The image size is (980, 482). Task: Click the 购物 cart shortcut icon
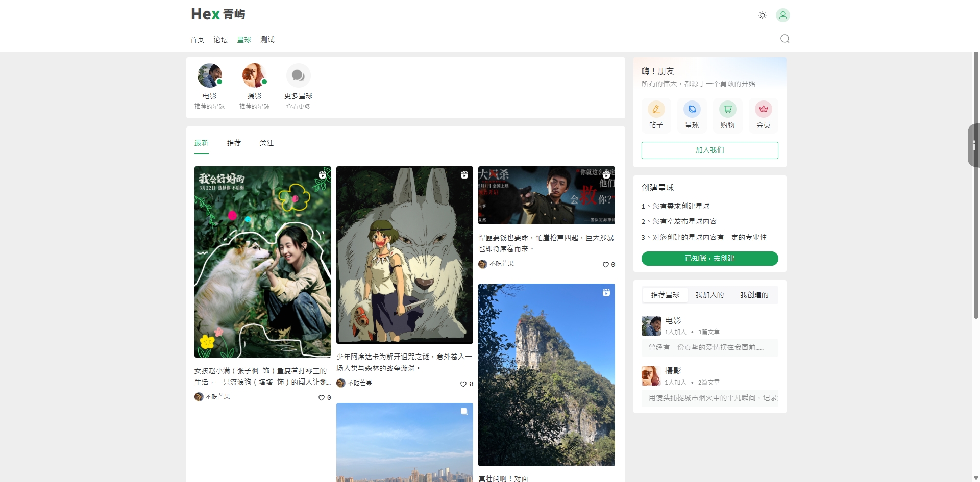[x=728, y=109]
